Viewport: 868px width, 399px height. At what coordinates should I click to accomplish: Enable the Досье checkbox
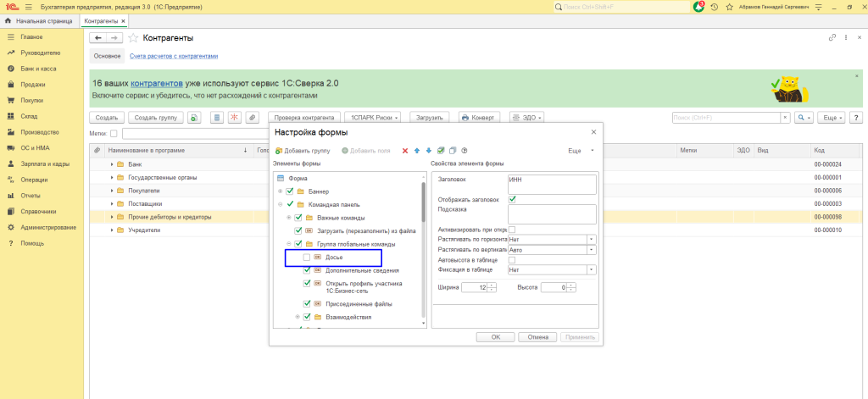pyautogui.click(x=307, y=257)
